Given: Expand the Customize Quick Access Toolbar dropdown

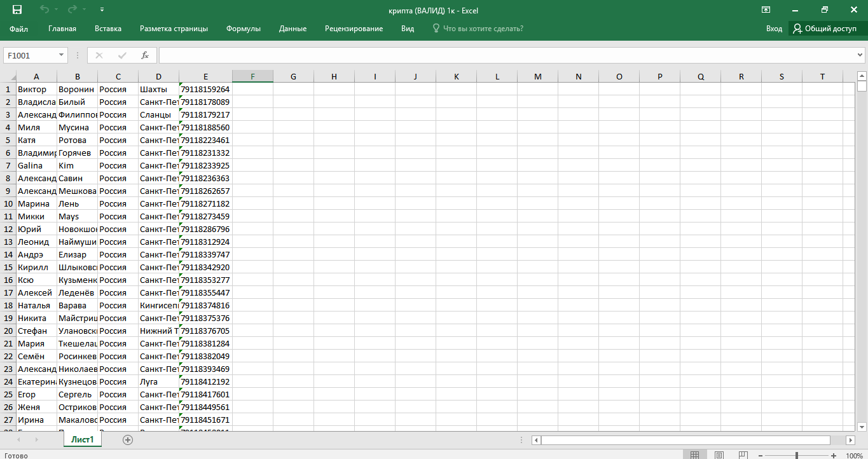Looking at the screenshot, I should [102, 10].
